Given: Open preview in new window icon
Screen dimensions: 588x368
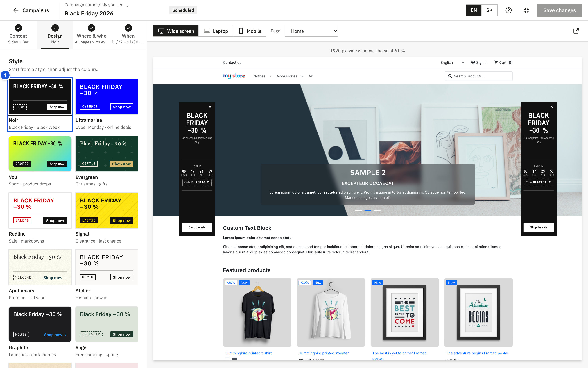Looking at the screenshot, I should 576,31.
